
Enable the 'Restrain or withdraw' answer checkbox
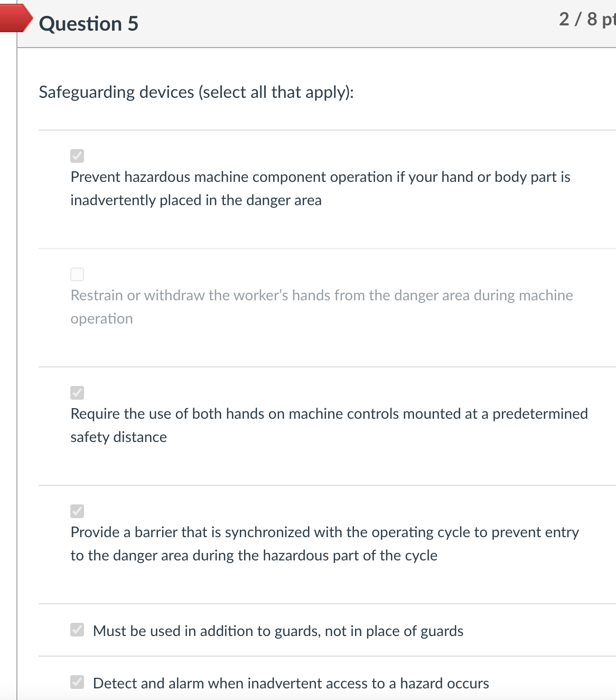tap(77, 274)
